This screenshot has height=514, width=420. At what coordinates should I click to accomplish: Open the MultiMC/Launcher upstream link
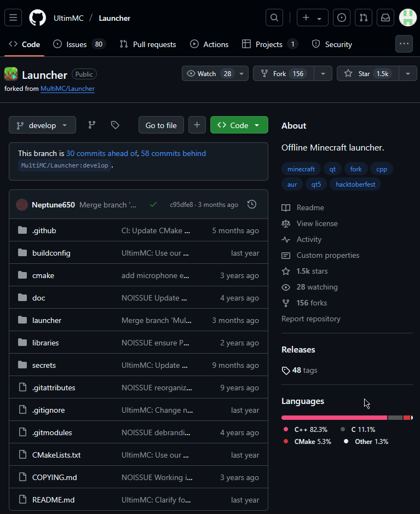[x=67, y=89]
